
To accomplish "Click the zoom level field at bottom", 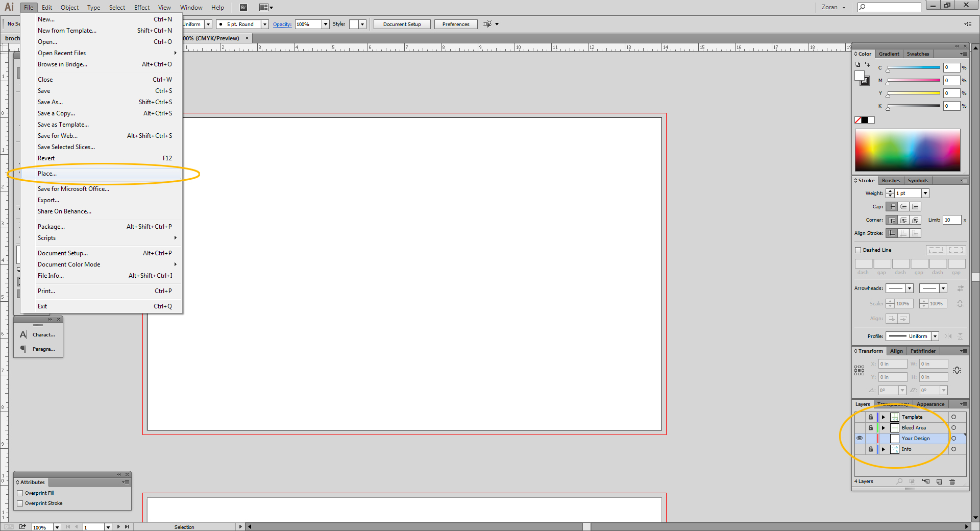I will coord(42,527).
